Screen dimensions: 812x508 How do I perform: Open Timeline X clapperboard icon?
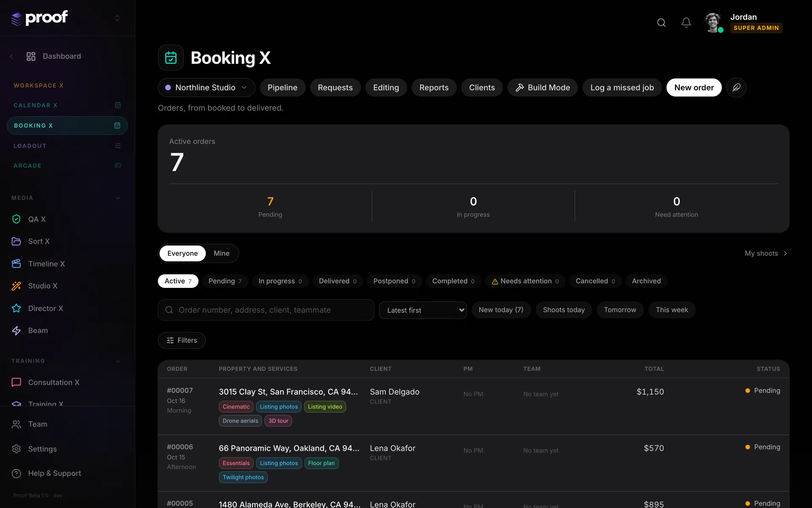tap(16, 264)
